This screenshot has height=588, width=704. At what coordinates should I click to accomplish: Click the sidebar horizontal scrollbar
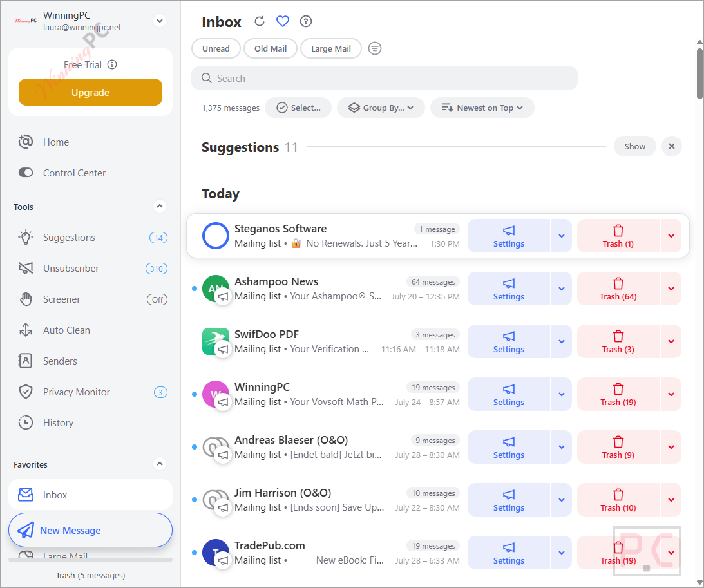click(x=90, y=560)
